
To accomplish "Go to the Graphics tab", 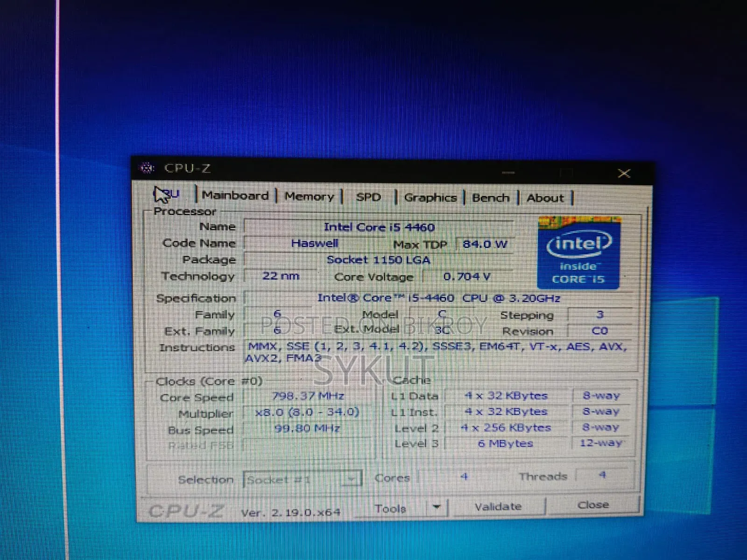I will [x=430, y=197].
